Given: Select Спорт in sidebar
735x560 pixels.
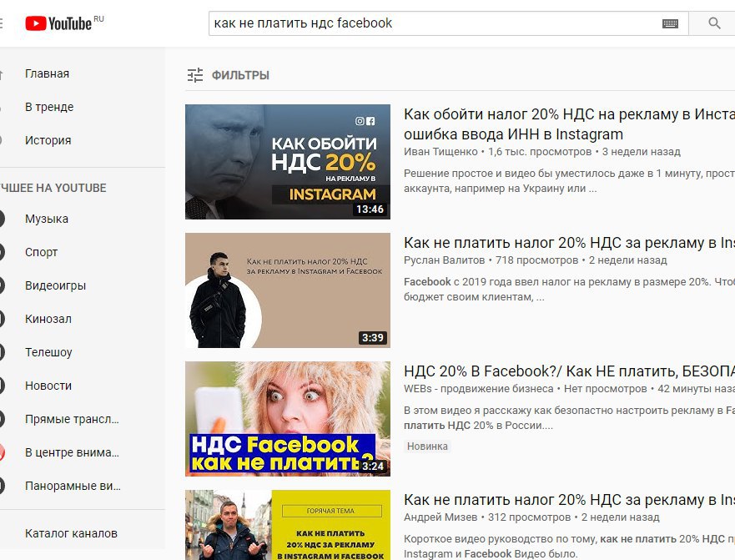Looking at the screenshot, I should pyautogui.click(x=41, y=252).
